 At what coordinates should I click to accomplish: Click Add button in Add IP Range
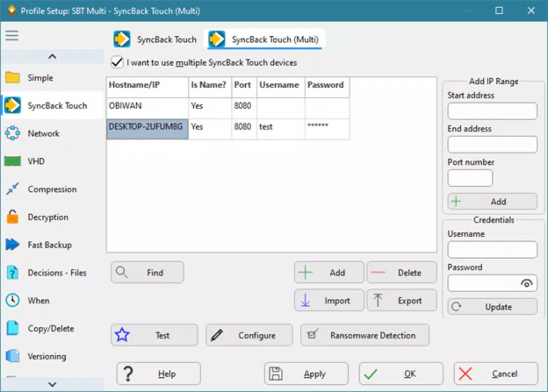(x=492, y=201)
